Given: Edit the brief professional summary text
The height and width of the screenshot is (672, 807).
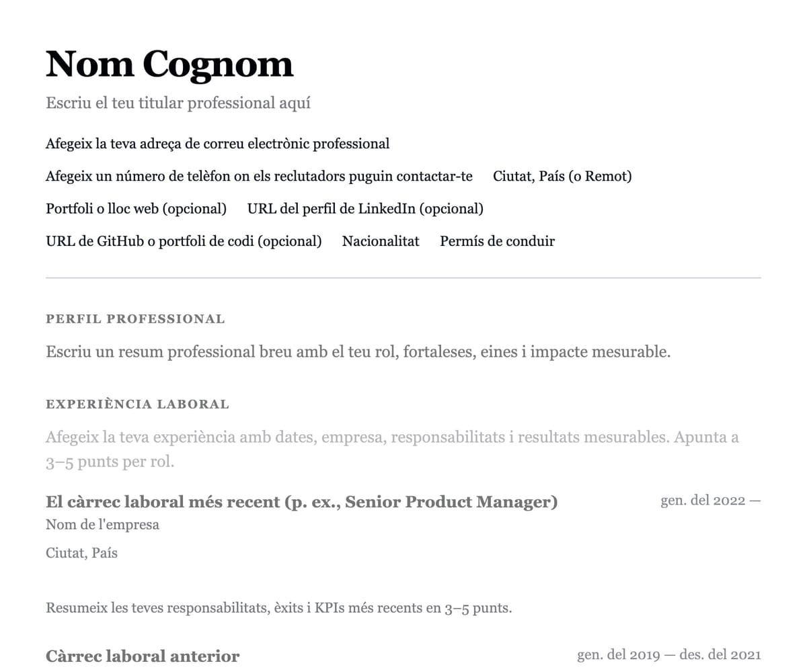Looking at the screenshot, I should [358, 352].
